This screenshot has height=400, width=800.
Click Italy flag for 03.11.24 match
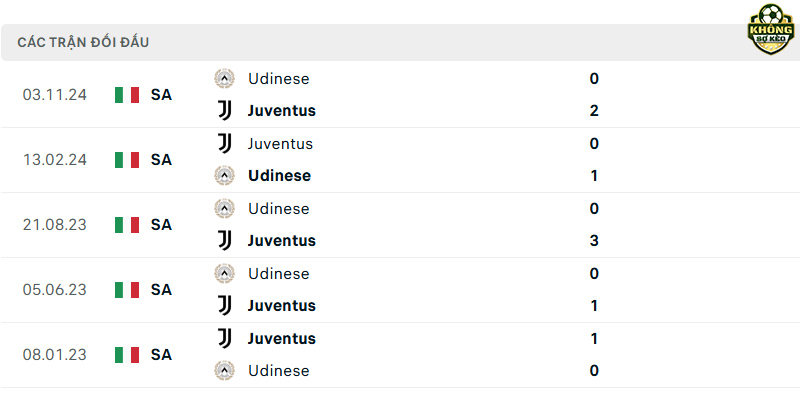[x=127, y=95]
